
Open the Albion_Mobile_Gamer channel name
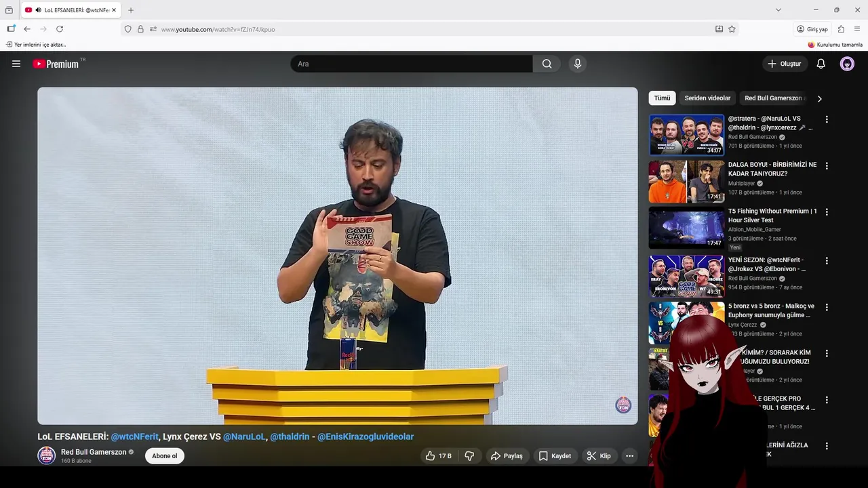(x=755, y=230)
